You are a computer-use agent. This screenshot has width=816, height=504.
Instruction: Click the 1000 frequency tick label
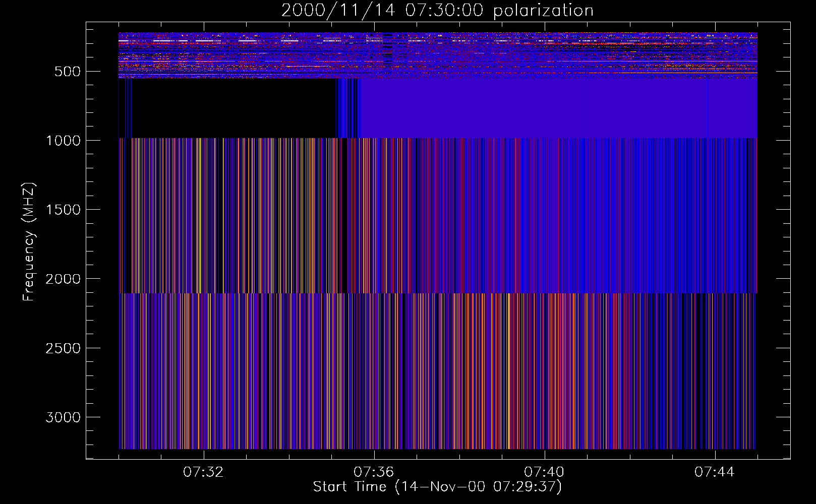tap(64, 141)
